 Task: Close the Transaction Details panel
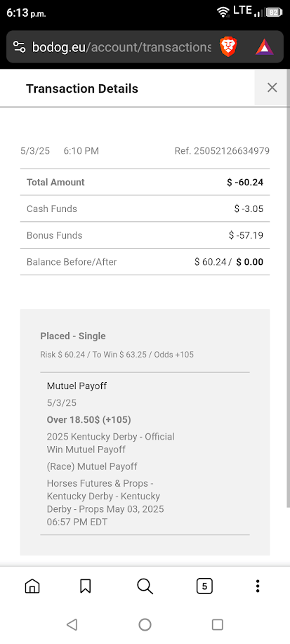[272, 88]
